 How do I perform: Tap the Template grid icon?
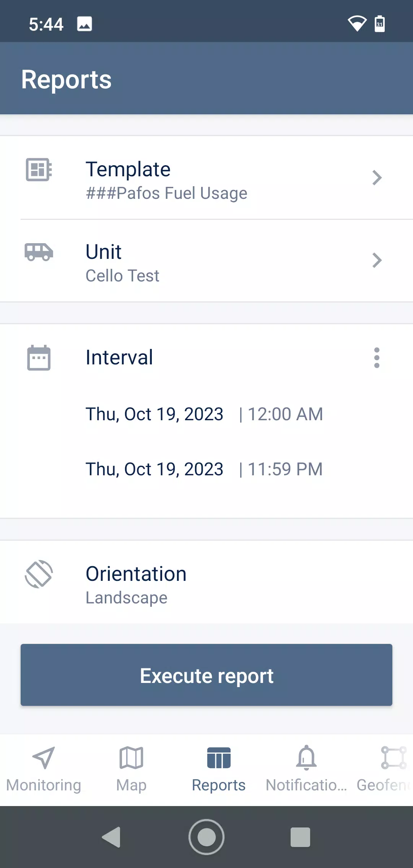click(x=39, y=169)
